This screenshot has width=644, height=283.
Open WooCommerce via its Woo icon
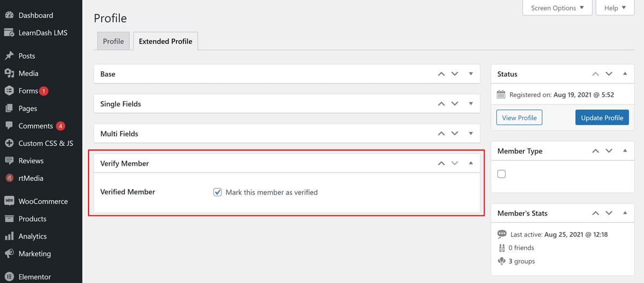pyautogui.click(x=9, y=201)
